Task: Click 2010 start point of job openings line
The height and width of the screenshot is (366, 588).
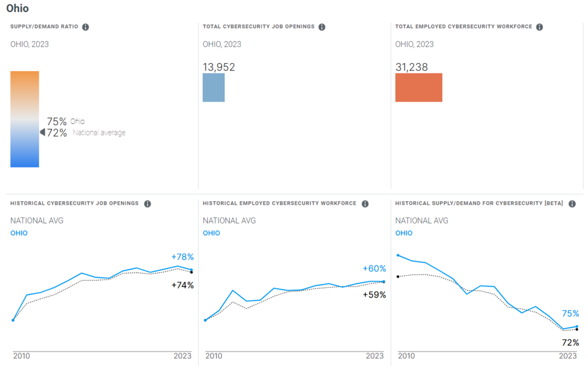Action: (x=13, y=320)
